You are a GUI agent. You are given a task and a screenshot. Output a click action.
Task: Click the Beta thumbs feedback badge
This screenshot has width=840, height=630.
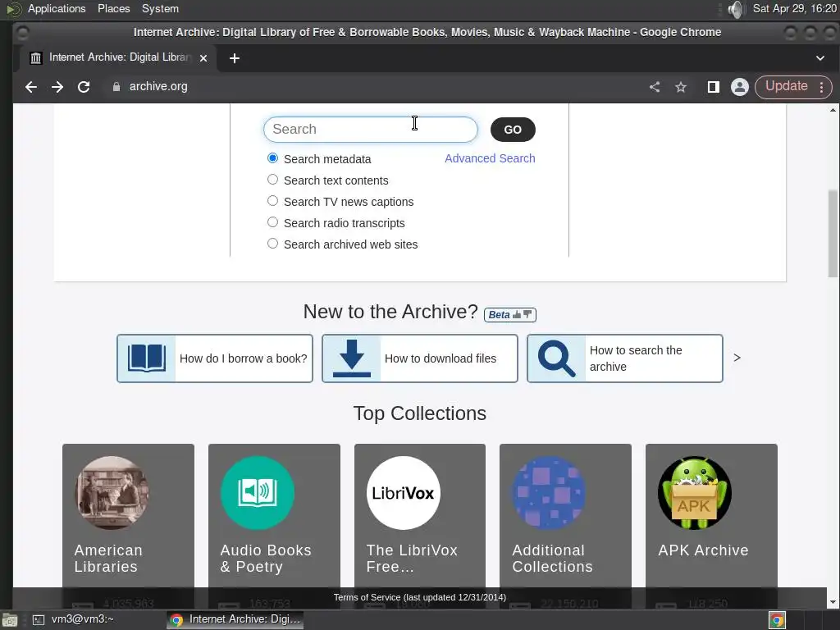tap(510, 314)
